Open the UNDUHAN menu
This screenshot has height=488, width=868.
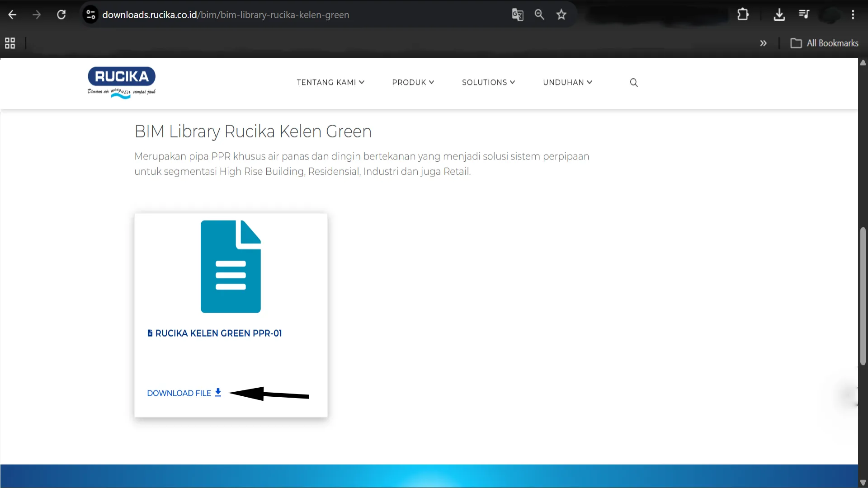[568, 82]
